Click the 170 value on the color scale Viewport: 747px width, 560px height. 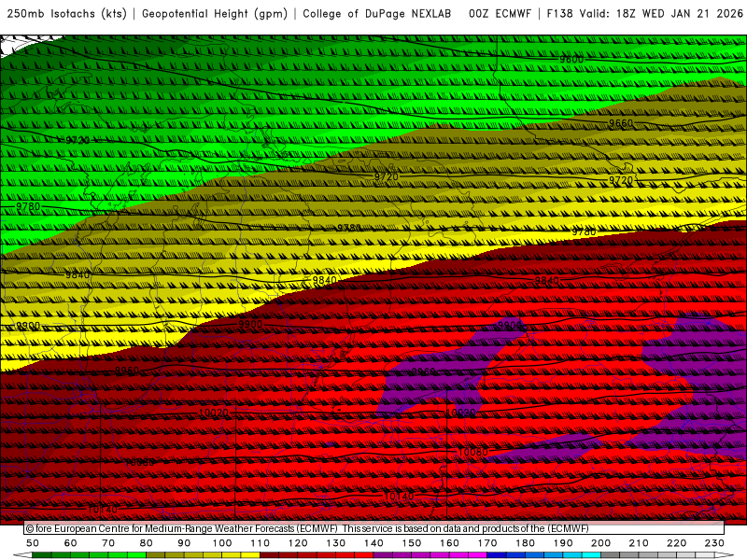pos(487,543)
